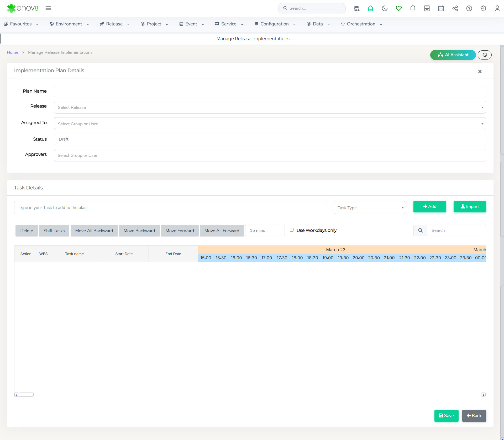504x440 pixels.
Task: Click the heart favourites icon
Action: click(x=399, y=8)
